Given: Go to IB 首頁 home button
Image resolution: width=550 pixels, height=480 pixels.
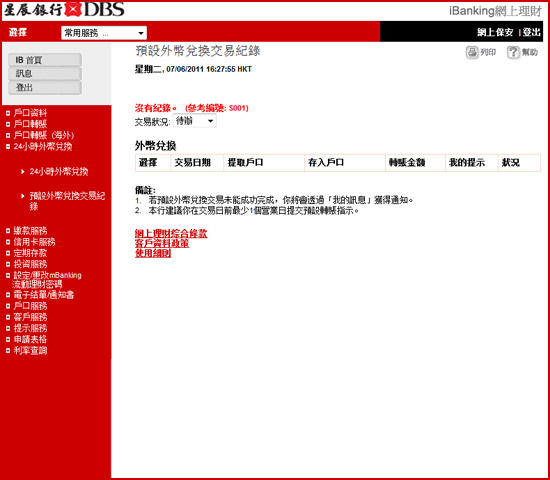Looking at the screenshot, I should [45, 60].
